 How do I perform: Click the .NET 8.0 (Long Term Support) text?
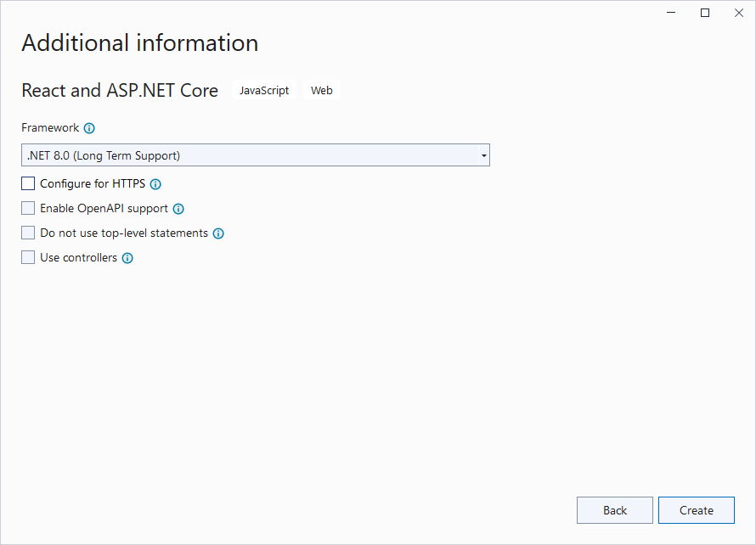pyautogui.click(x=104, y=155)
